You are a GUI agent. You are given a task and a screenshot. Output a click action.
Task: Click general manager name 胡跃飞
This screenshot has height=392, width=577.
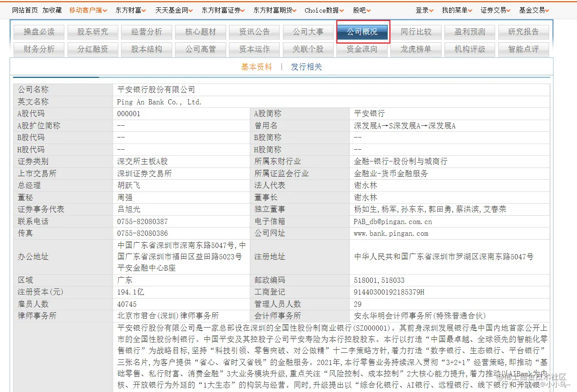129,185
